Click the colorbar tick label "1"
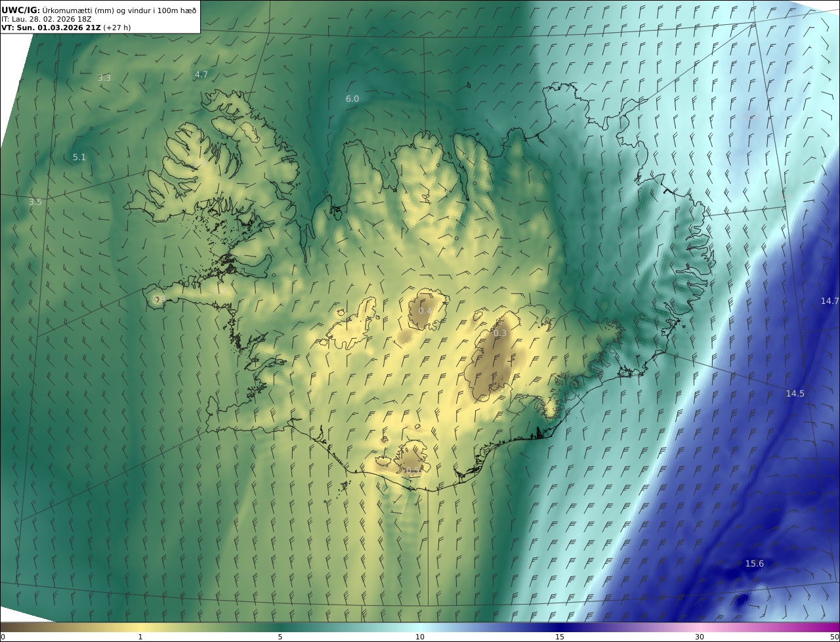Image resolution: width=840 pixels, height=642 pixels. (x=140, y=637)
